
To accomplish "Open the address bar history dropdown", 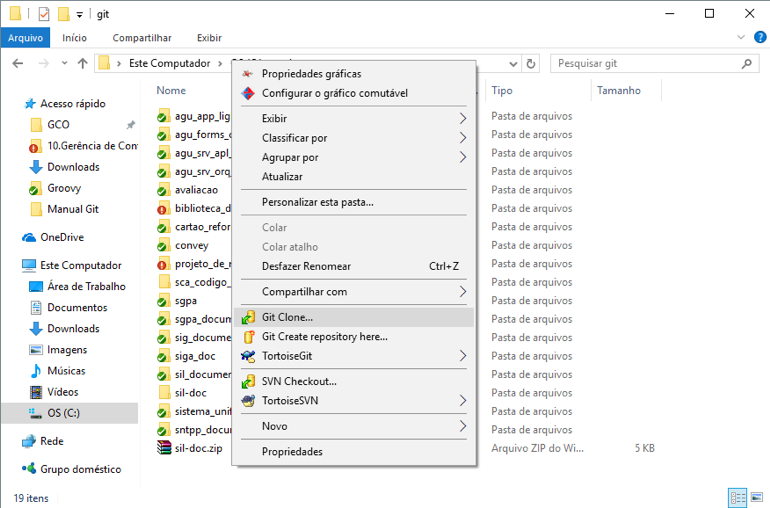I will pos(513,64).
